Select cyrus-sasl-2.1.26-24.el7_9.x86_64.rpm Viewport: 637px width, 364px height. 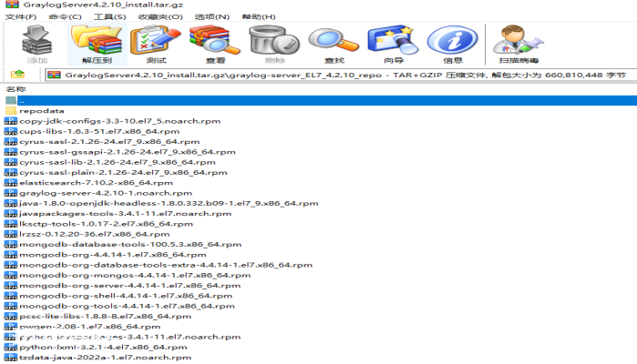click(110, 141)
